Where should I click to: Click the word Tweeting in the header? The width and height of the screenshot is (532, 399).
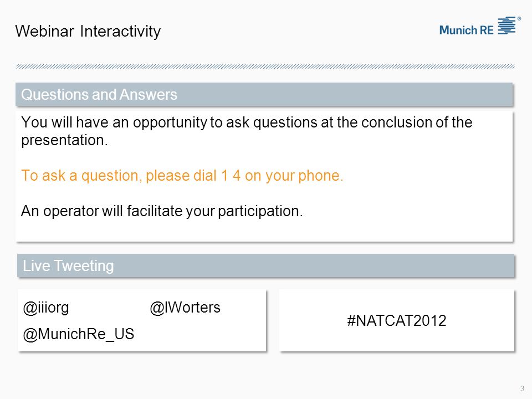click(x=84, y=266)
